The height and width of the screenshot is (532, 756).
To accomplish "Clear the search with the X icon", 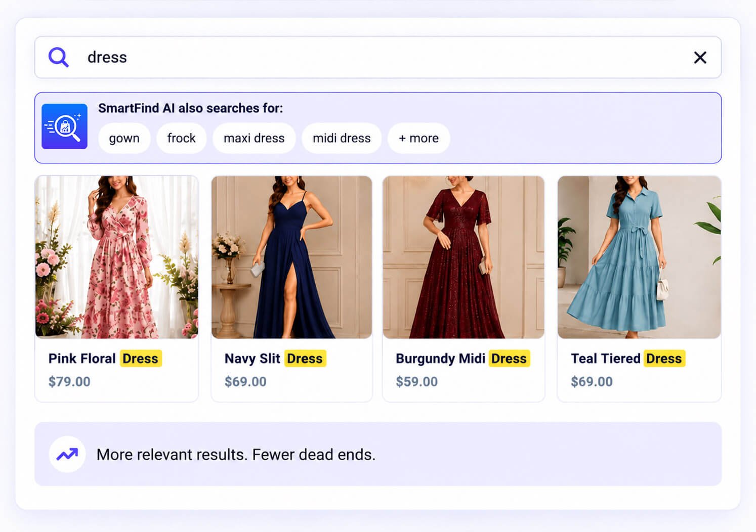I will click(700, 58).
